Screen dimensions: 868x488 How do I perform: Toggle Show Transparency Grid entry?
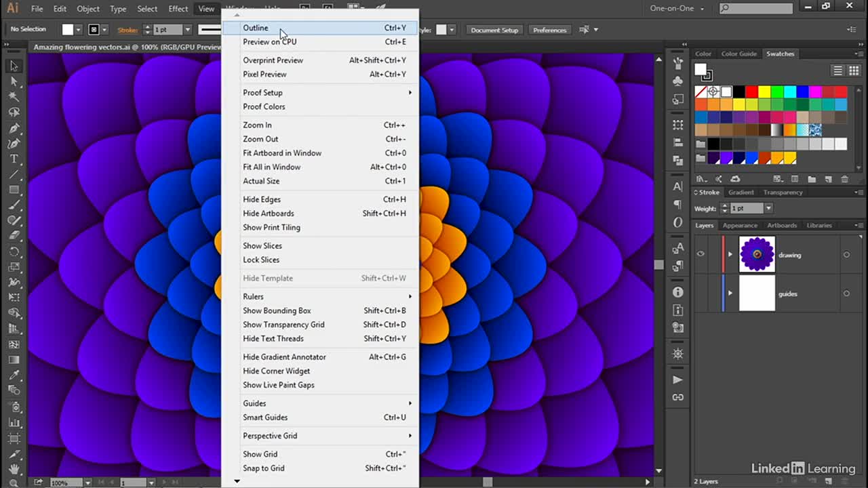[320, 325]
